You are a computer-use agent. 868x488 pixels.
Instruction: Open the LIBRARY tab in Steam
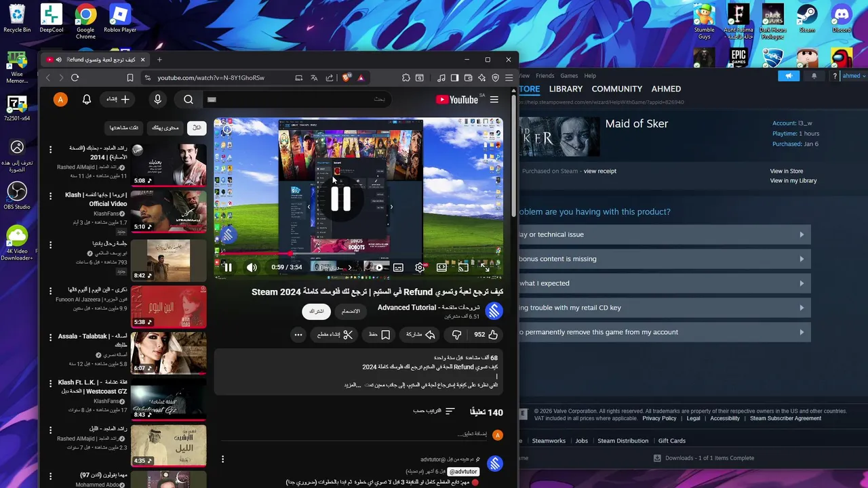(x=566, y=89)
